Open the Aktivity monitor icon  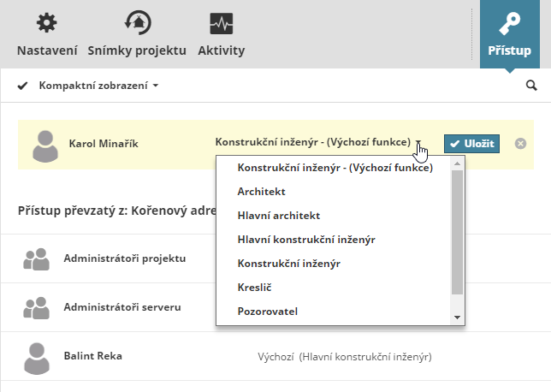click(x=221, y=24)
